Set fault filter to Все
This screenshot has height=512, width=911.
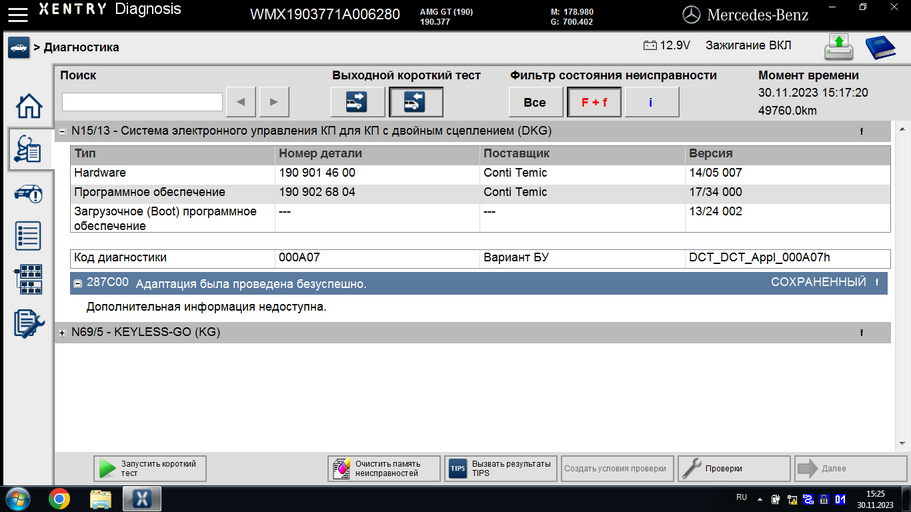click(x=535, y=102)
